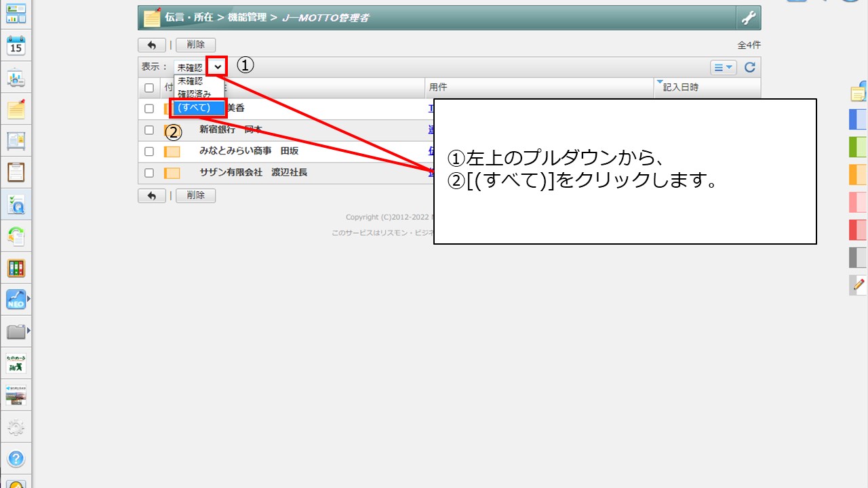This screenshot has width=868, height=488.
Task: Check the box for the 美香 row
Action: 149,108
